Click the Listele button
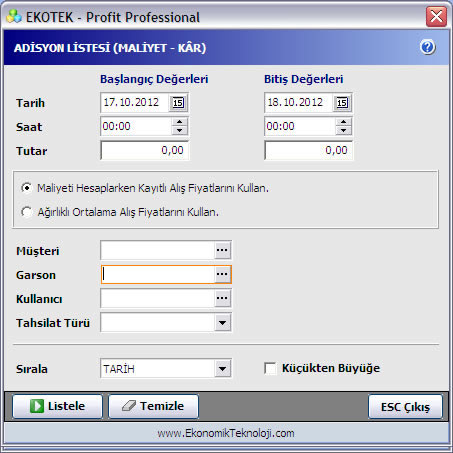This screenshot has width=453, height=453. click(x=57, y=406)
